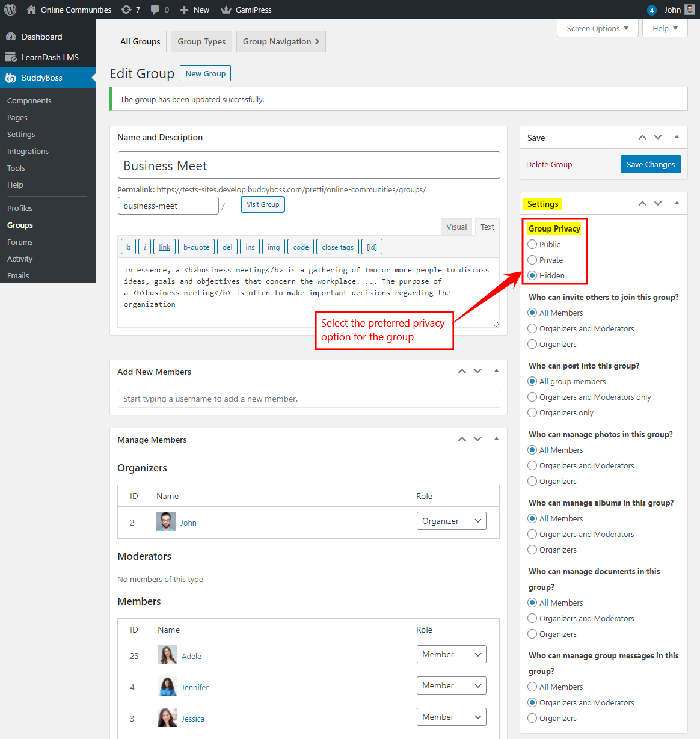
Task: Click the GamiPress crown icon
Action: (226, 10)
